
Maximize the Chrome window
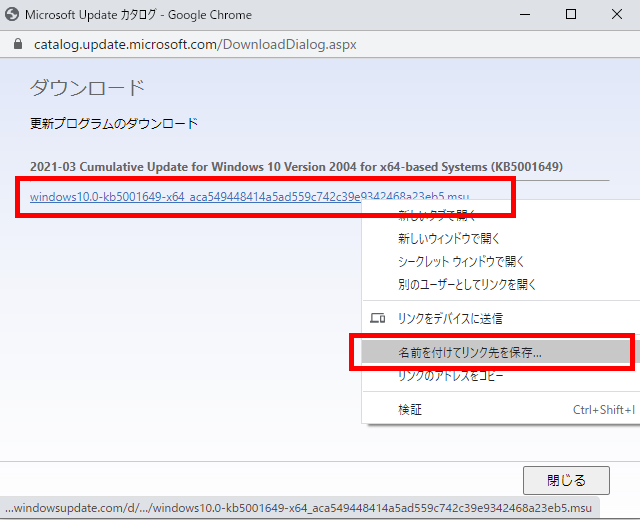click(x=571, y=15)
